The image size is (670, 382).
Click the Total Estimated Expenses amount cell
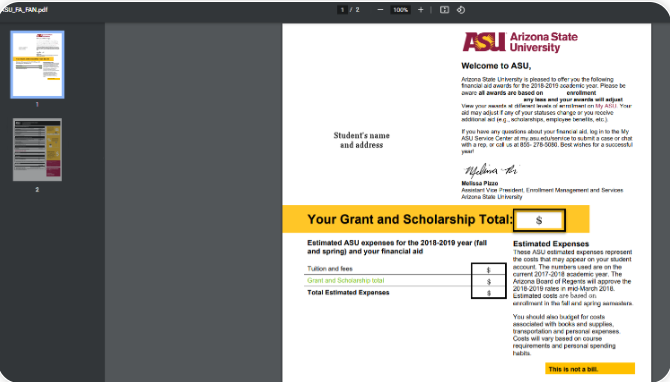(x=489, y=293)
